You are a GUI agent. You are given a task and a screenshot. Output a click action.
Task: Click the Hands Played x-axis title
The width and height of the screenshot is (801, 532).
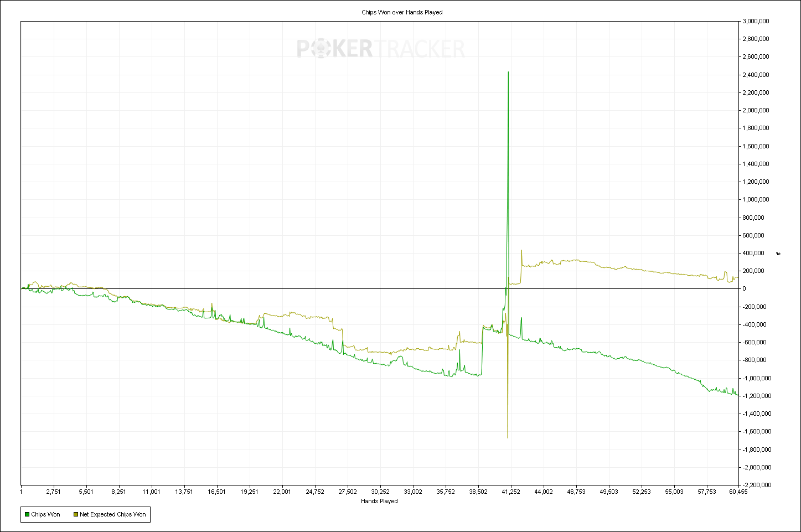[x=379, y=501]
